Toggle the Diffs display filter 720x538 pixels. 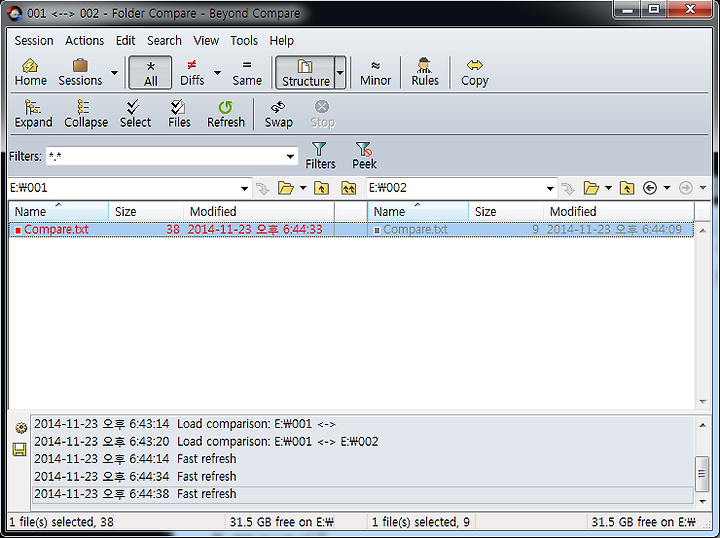192,72
